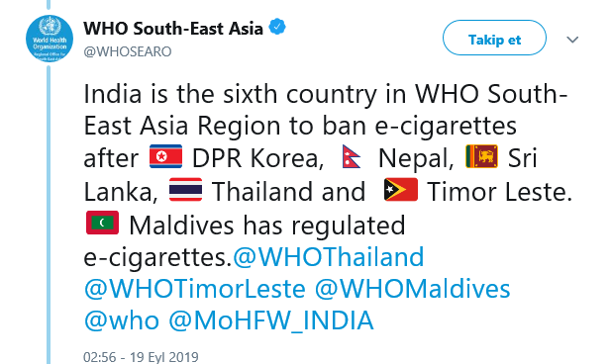Open the @WHOTimorLeste mention
Image resolution: width=611 pixels, height=364 pixels.
point(194,289)
